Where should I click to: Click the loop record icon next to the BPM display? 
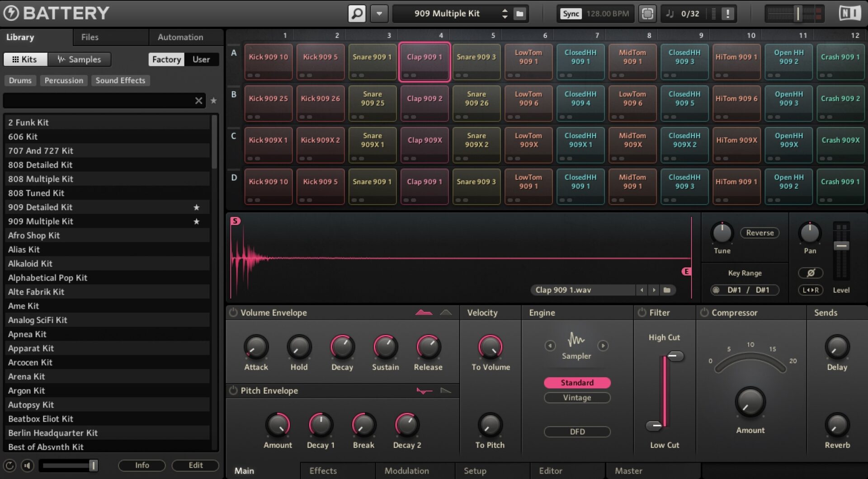tap(648, 14)
